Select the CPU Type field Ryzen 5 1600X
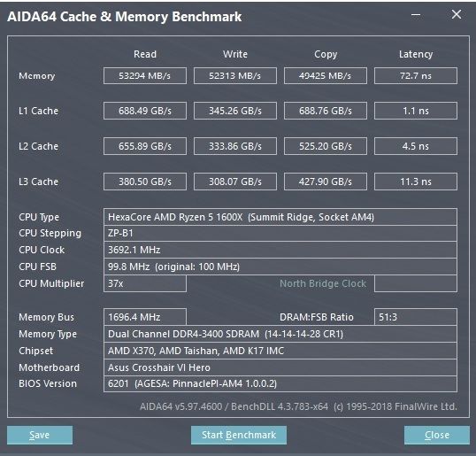Image resolution: width=476 pixels, height=456 pixels. [280, 217]
